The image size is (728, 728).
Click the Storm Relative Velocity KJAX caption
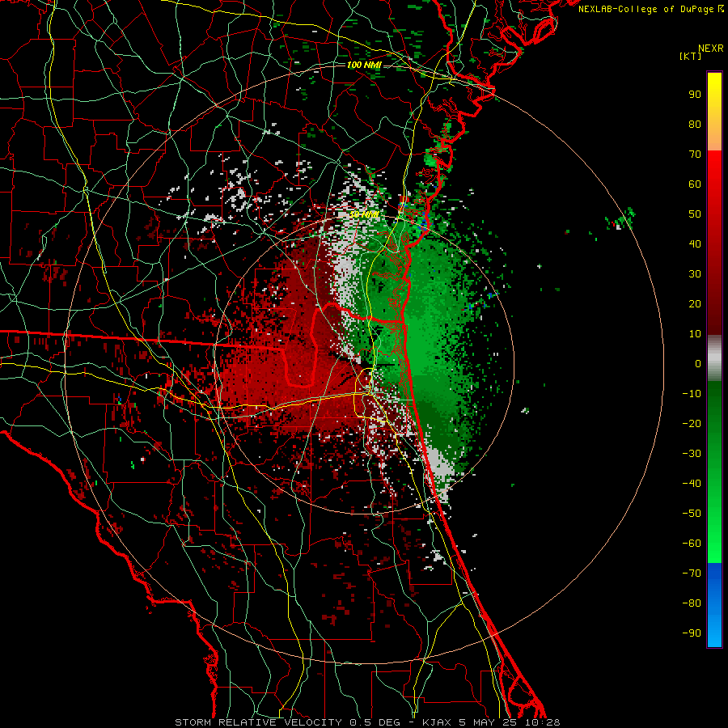[x=367, y=722]
